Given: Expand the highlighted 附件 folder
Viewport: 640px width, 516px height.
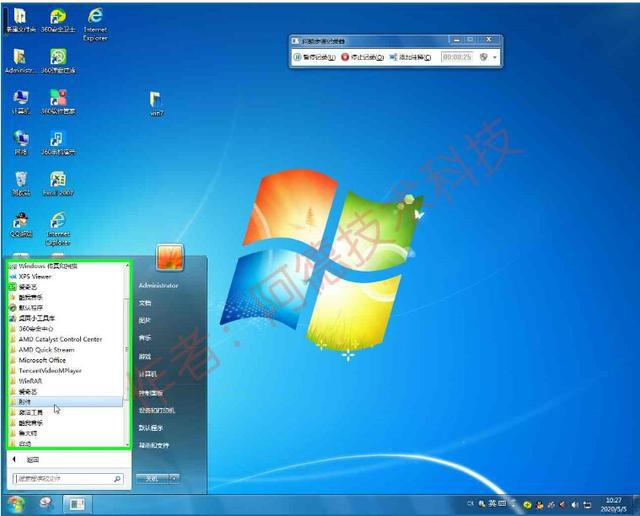Looking at the screenshot, I should tap(66, 402).
